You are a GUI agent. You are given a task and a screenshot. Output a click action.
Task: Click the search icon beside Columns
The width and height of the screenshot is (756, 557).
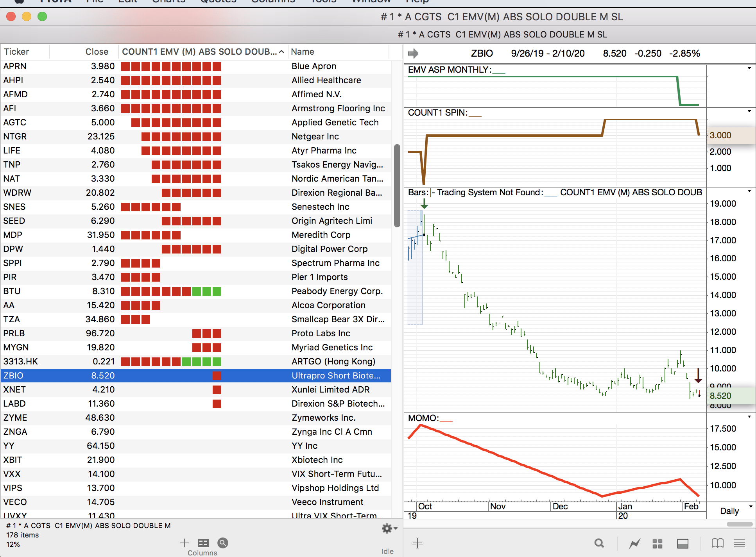coord(223,543)
